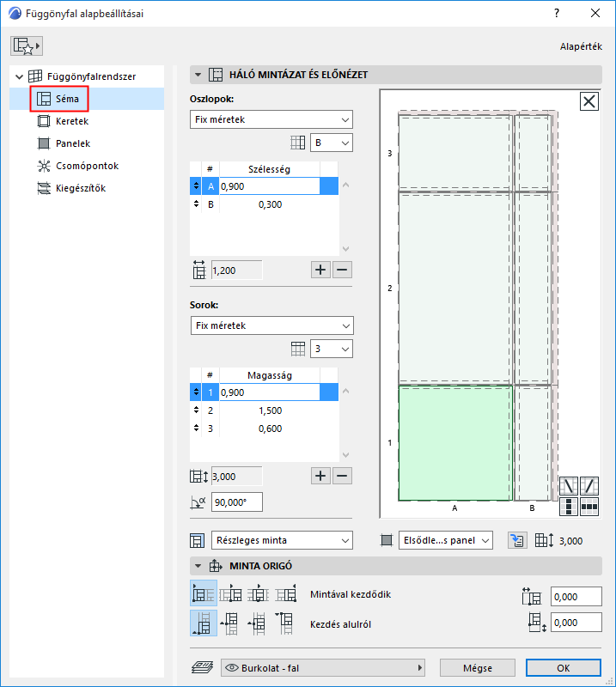Open the Favorites button with star icon
Screen dimensions: 616x687
click(27, 46)
